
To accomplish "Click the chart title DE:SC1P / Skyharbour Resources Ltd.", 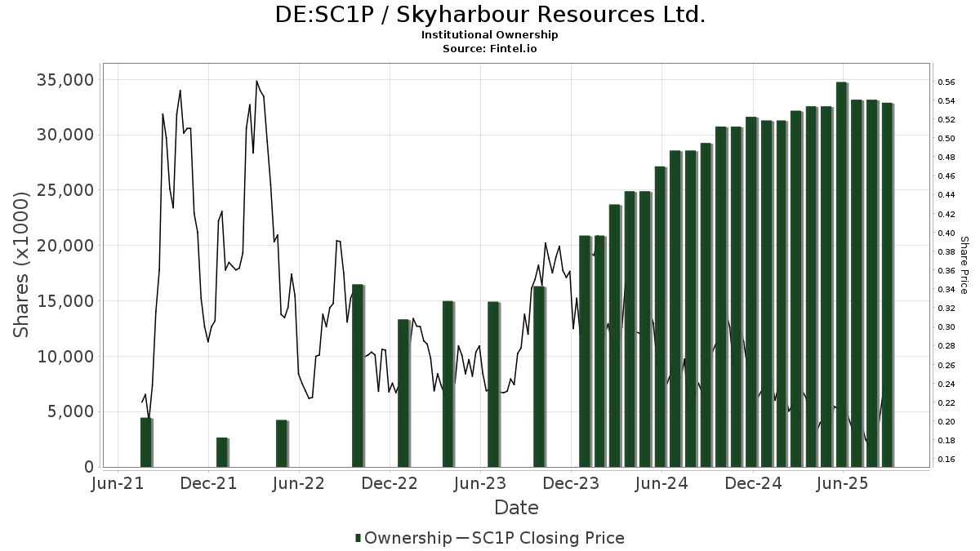I will (x=490, y=15).
